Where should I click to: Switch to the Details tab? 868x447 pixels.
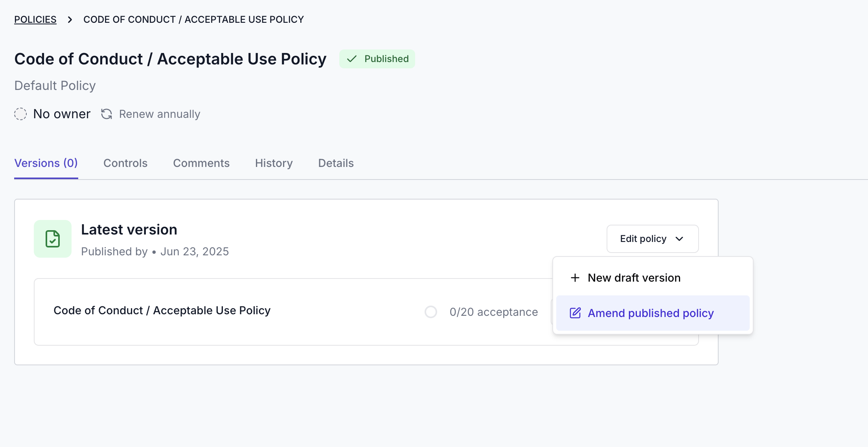[x=336, y=163]
